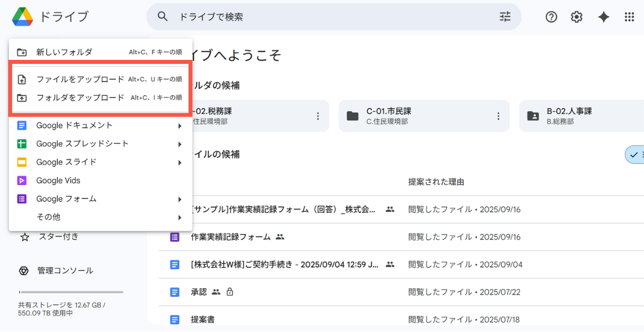Image resolution: width=644 pixels, height=332 pixels.
Task: Click the folder icon of C-01.市民課
Action: coord(352,115)
